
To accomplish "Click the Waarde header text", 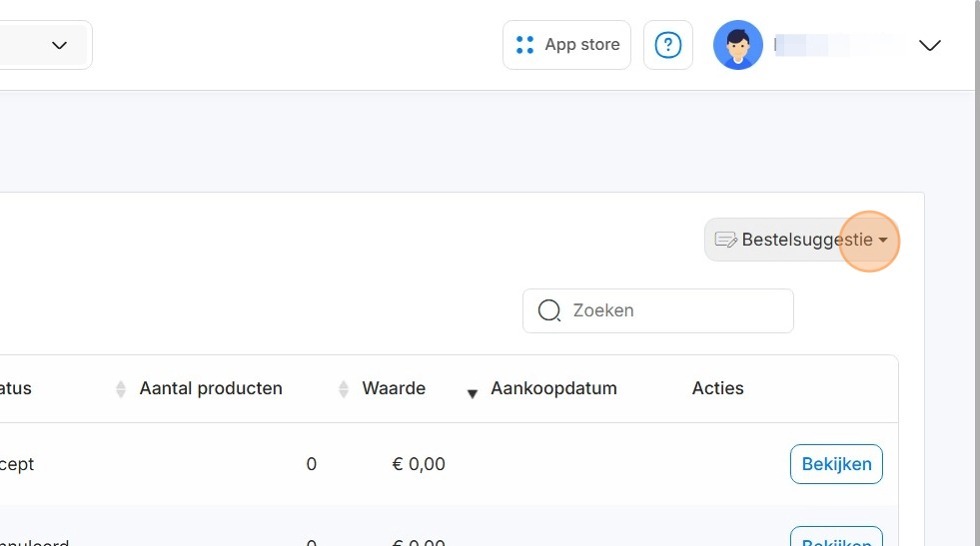I will tap(394, 389).
